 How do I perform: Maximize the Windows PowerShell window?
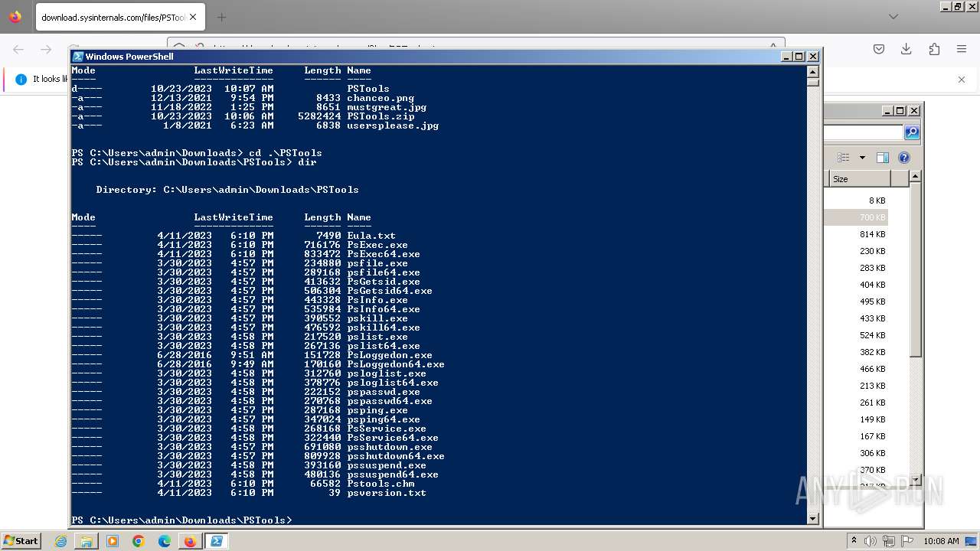[x=799, y=57]
